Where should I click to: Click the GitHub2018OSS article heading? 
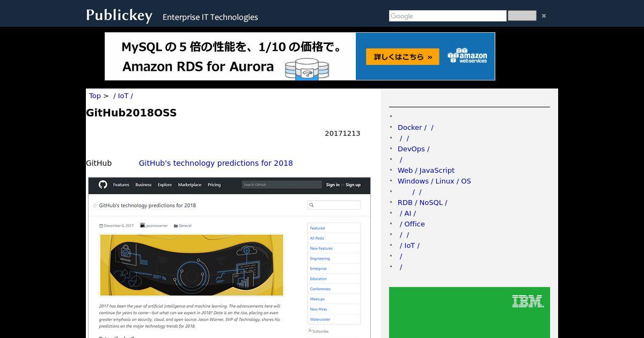coord(131,113)
